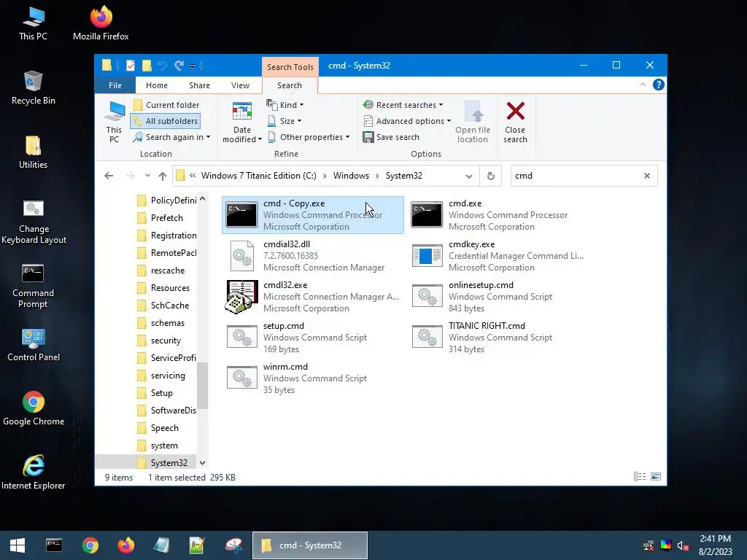This screenshot has width=747, height=560.
Task: Select the Search ribbon tab
Action: (289, 85)
